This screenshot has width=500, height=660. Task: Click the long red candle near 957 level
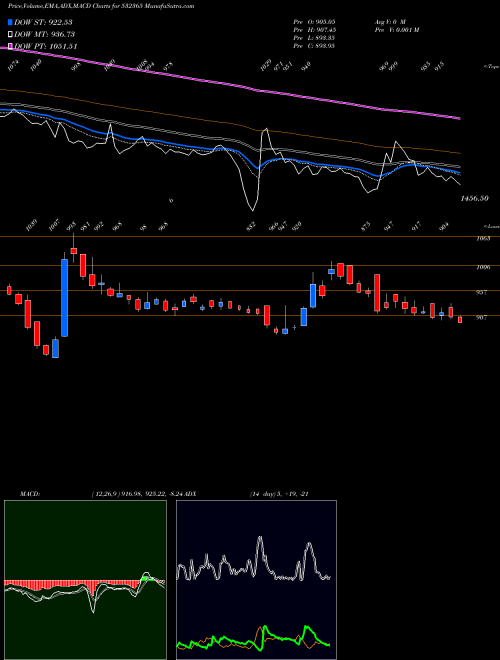[x=377, y=293]
